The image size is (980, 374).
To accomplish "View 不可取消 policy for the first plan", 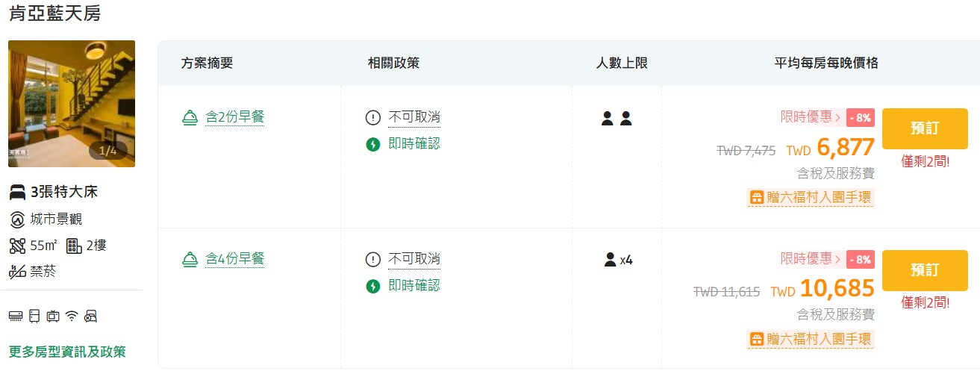I will pos(413,117).
